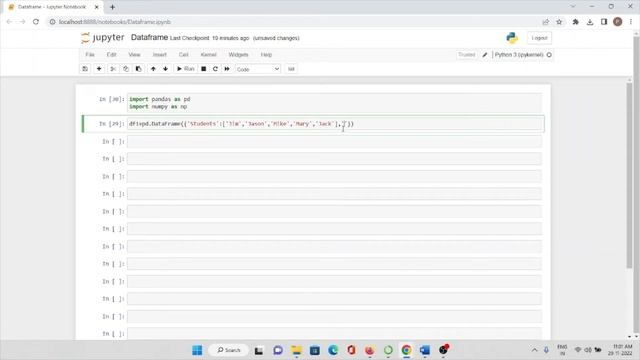The image size is (640, 360).
Task: Open the Insert menu
Action: (160, 55)
